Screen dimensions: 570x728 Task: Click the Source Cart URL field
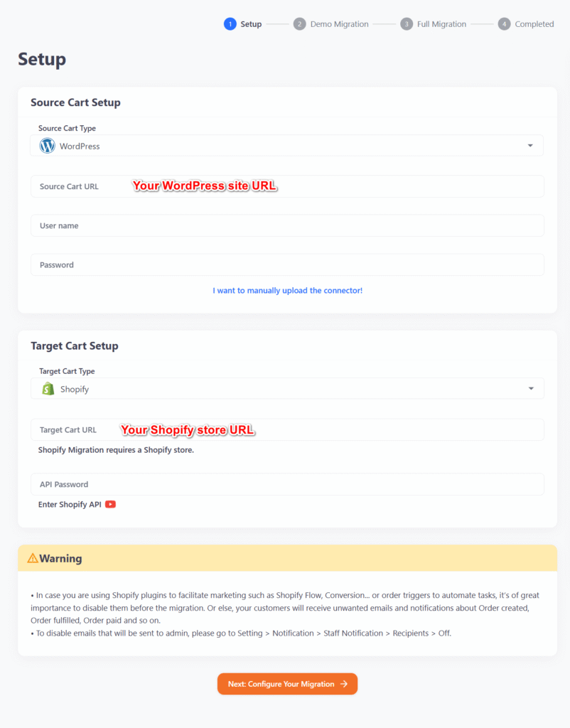pyautogui.click(x=287, y=186)
